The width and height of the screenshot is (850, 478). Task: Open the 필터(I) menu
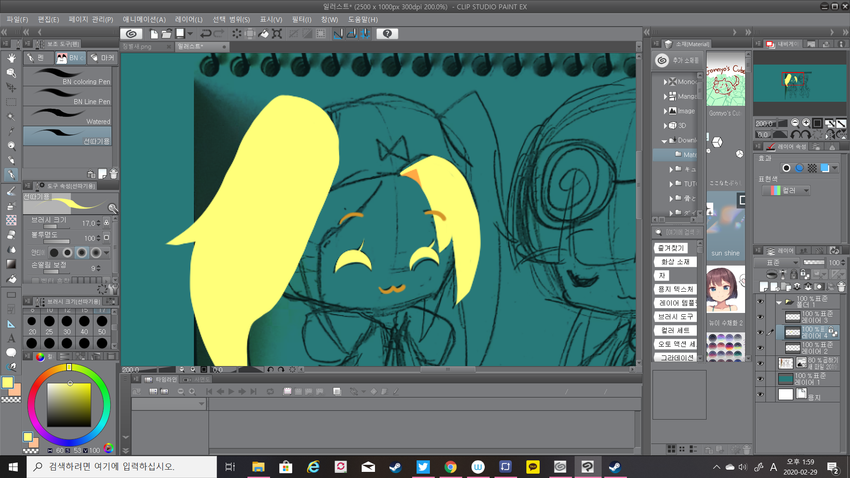[x=301, y=20]
